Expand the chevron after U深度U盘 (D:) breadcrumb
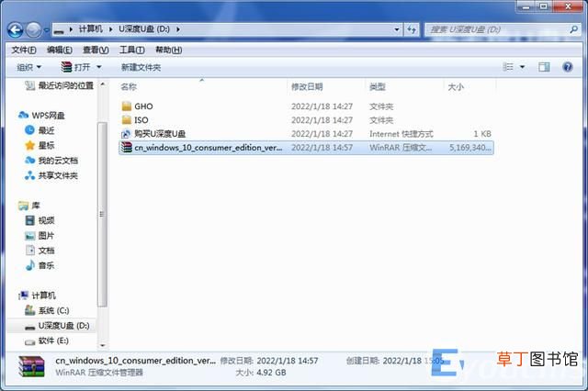Viewport: 588px width, 391px height. tap(177, 29)
